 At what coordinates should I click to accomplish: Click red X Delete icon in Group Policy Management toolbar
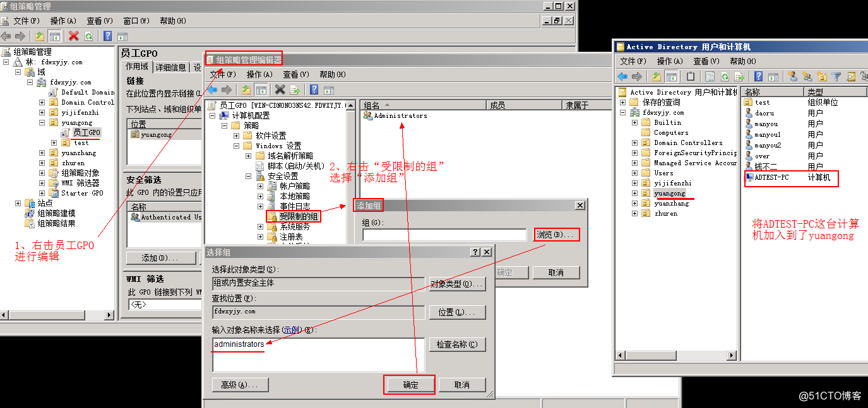pyautogui.click(x=74, y=37)
